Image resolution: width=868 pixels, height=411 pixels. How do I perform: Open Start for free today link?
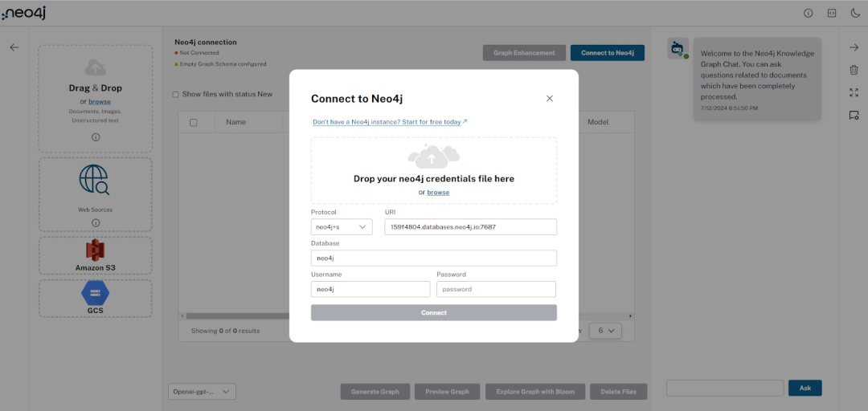pyautogui.click(x=390, y=122)
